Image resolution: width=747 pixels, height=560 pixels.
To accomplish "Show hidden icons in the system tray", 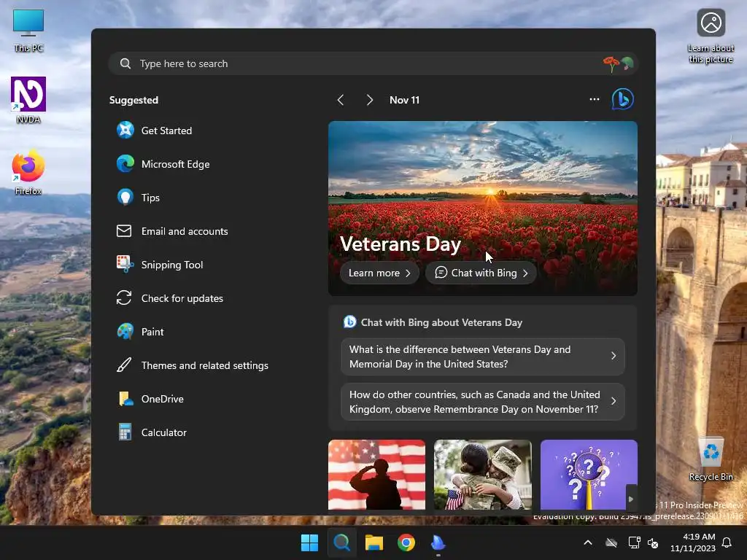I will [x=588, y=542].
